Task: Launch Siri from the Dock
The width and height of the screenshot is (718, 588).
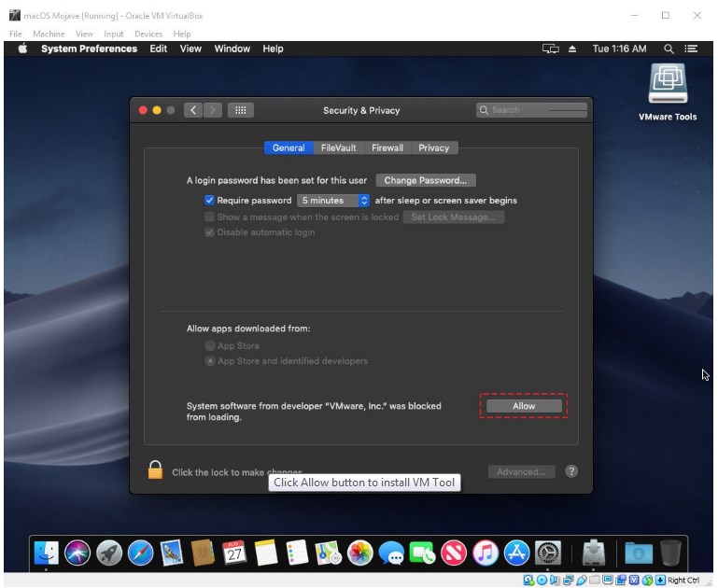Action: coord(77,553)
